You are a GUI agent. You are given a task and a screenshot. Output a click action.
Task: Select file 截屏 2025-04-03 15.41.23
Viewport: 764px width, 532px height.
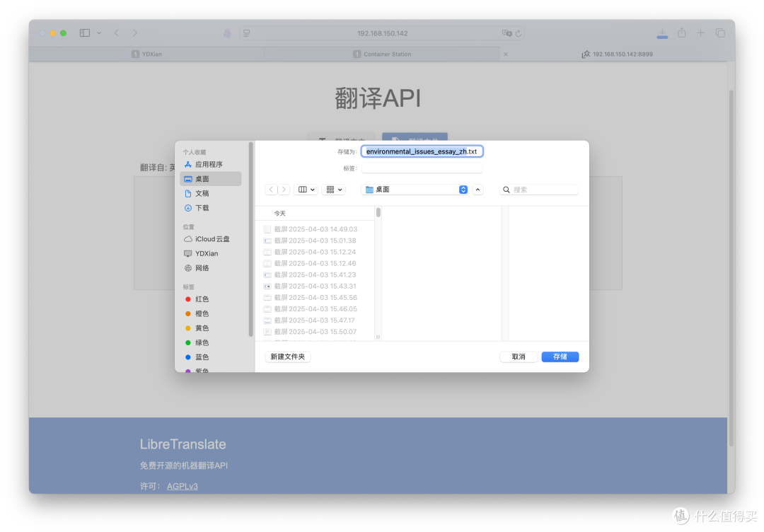(315, 274)
